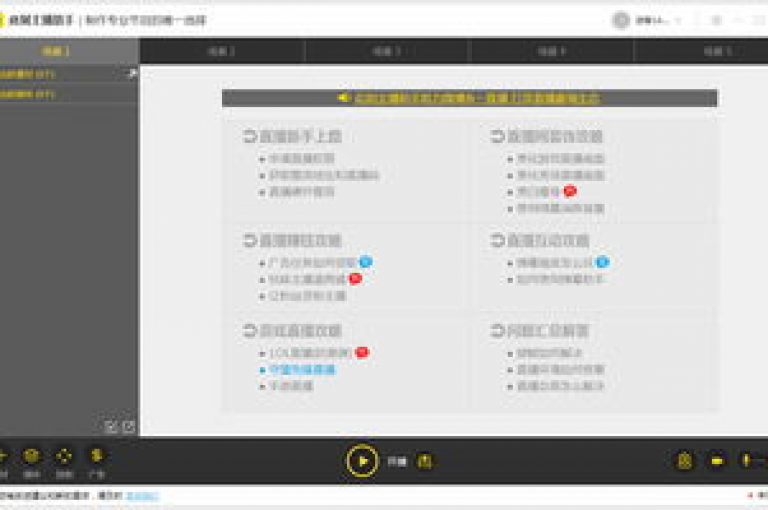Open the blue highlighted link below the LOL item
Screen dimensions: 768x510
(302, 369)
